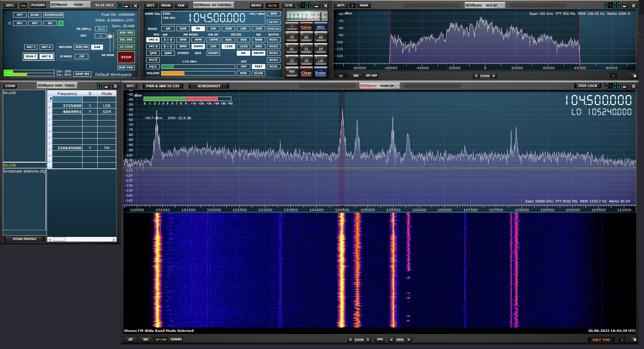This screenshot has width=644, height=349.
Task: Toggle NR noise reduction
Action: [x=244, y=53]
